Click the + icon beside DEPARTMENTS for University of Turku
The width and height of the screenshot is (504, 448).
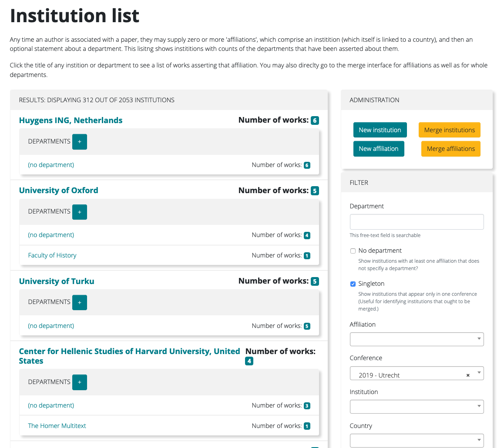pos(80,302)
